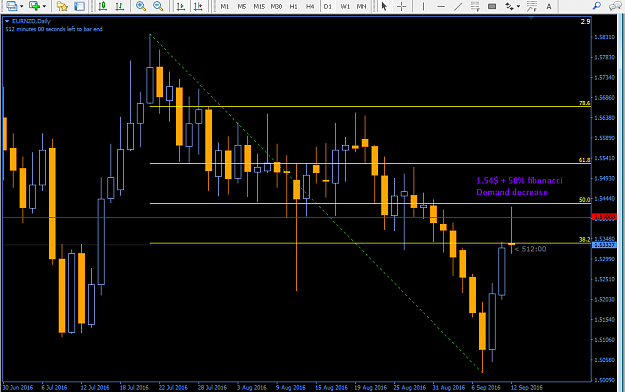Open the Navigator folder-star icon
Screen dimensions: 625x392
pyautogui.click(x=62, y=6)
